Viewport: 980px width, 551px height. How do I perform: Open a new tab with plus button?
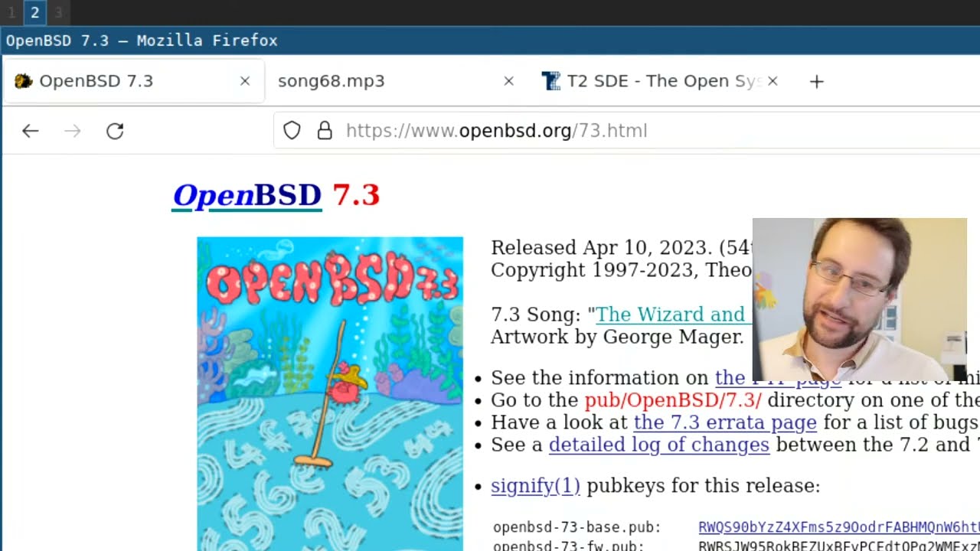817,81
